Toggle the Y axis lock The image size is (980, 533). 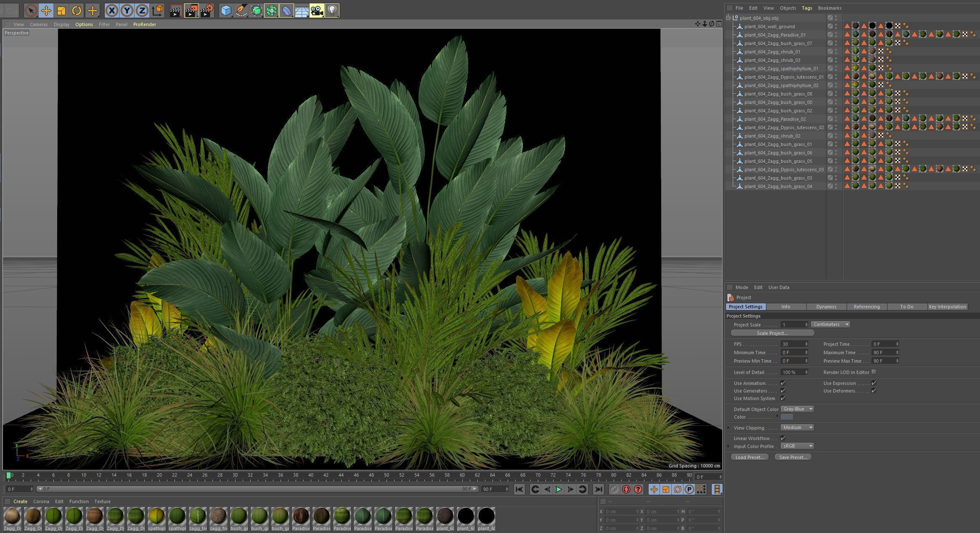127,11
